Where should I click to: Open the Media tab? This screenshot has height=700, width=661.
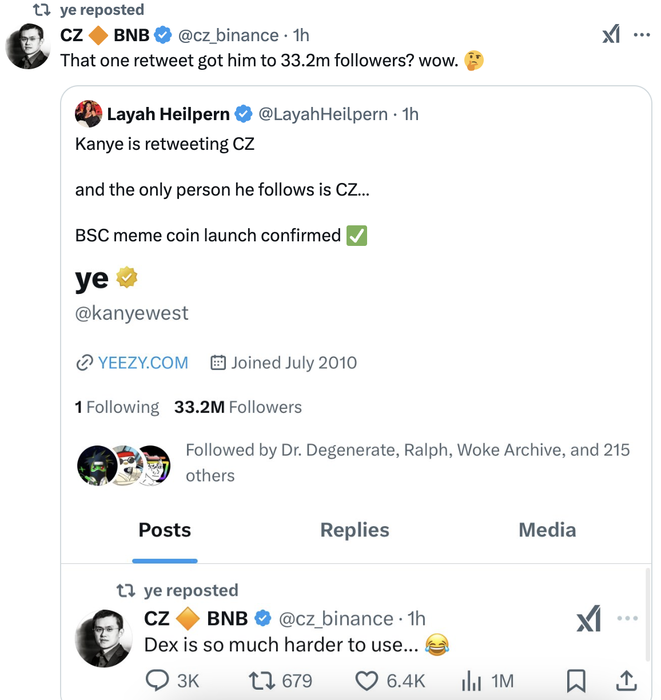coord(547,530)
